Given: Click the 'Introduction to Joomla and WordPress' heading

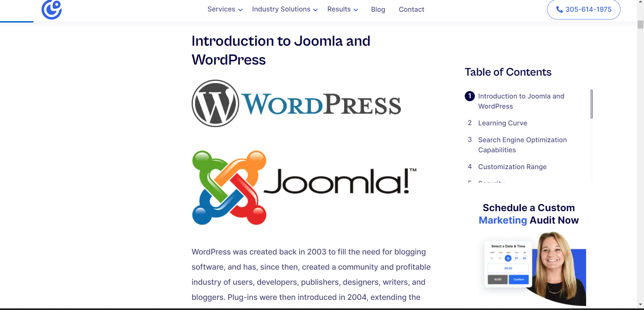Looking at the screenshot, I should click(281, 50).
